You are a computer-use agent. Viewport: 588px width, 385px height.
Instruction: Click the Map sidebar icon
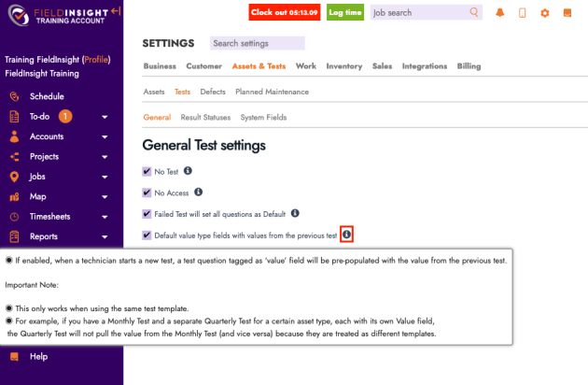point(14,196)
